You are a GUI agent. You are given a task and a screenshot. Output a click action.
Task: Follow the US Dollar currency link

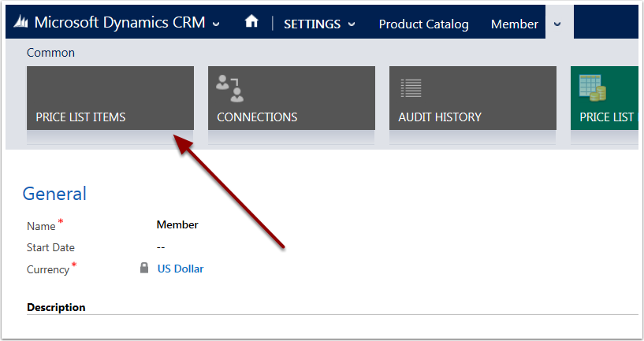(x=181, y=269)
